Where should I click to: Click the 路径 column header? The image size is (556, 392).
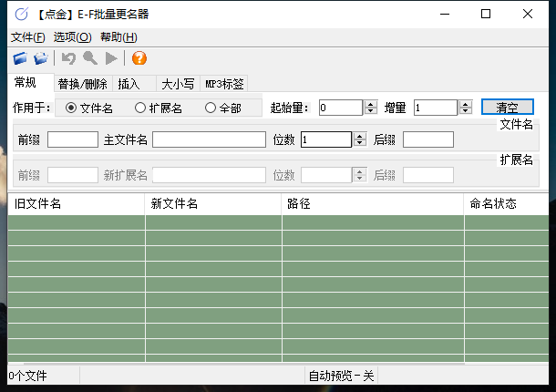[373, 204]
